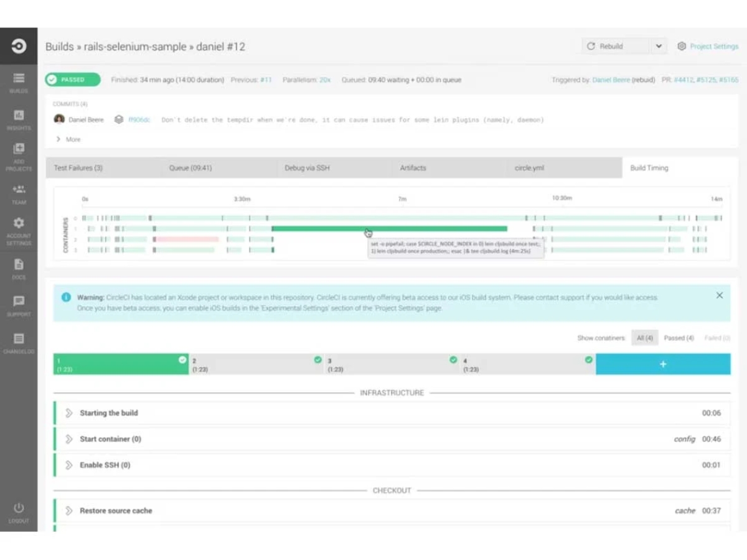Switch to Test Failures (3) tab

[103, 168]
